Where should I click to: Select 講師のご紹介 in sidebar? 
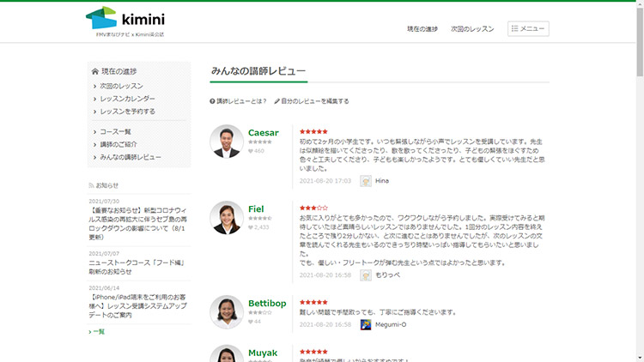[x=118, y=144]
